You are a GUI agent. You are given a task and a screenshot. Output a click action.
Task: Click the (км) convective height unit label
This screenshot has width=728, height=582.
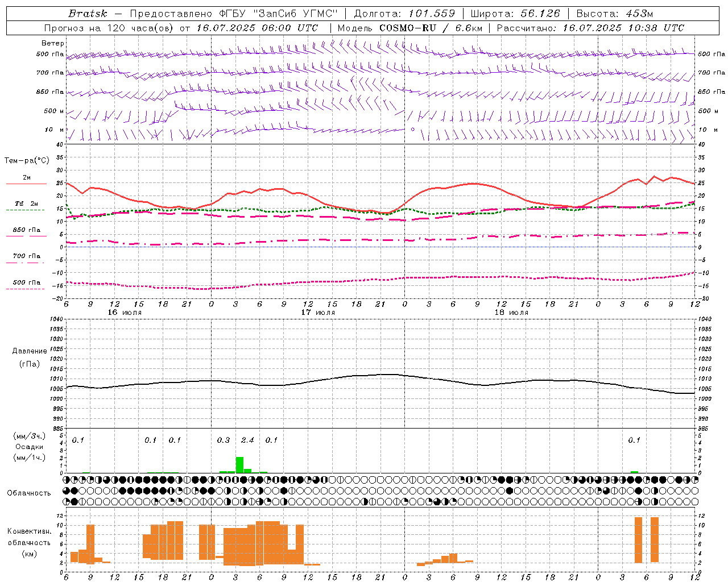click(29, 554)
